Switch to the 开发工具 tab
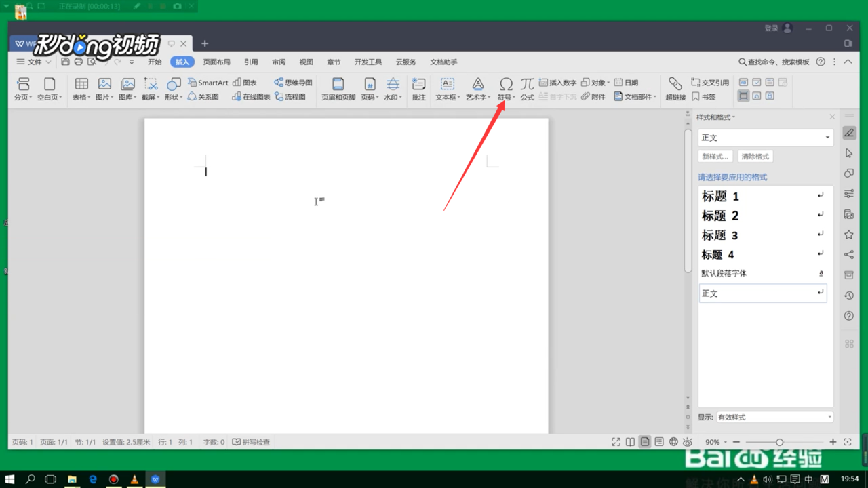Viewport: 868px width, 488px height. click(368, 62)
